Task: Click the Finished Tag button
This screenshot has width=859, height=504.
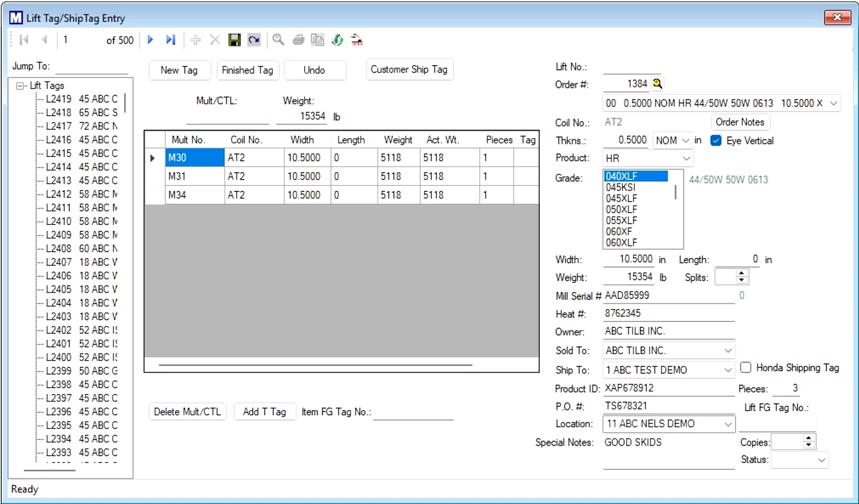Action: [247, 70]
